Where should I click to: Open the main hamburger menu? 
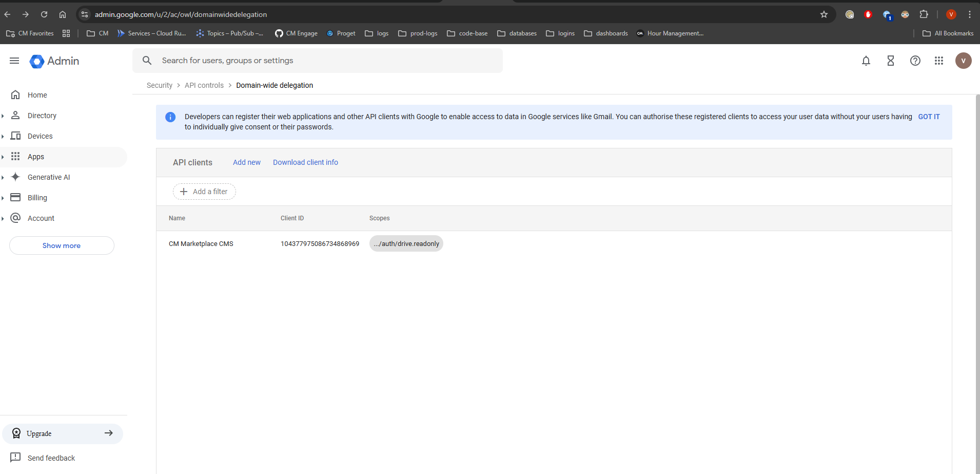[x=14, y=61]
